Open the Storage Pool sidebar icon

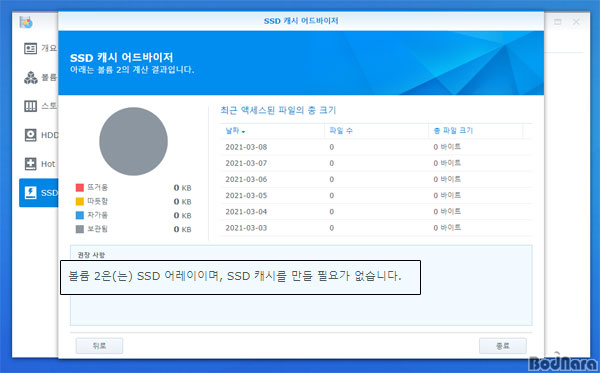30,106
